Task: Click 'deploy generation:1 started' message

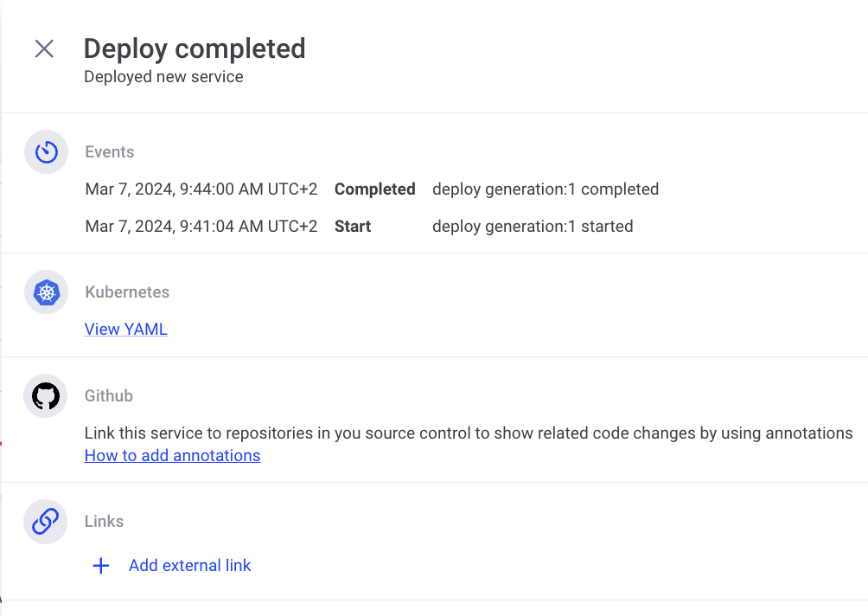Action: coord(533,227)
